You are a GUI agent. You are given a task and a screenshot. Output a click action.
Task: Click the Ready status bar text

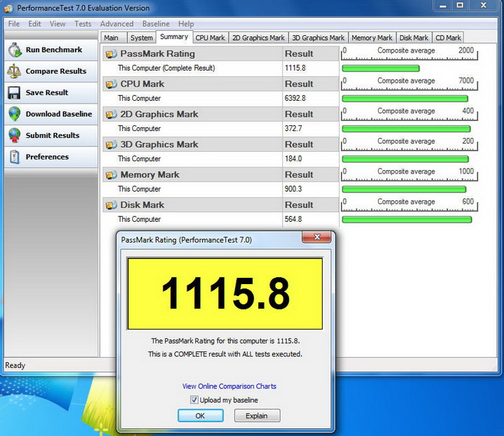[x=15, y=365]
